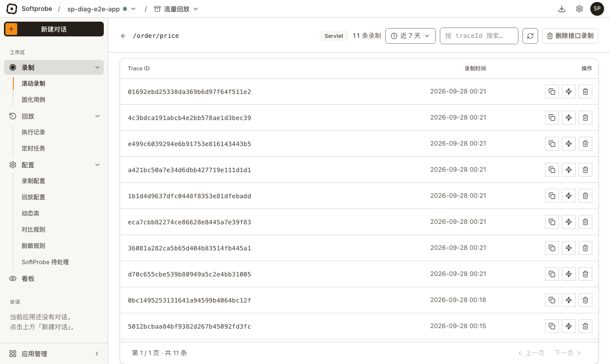Open the settings gear in top bar

(579, 9)
